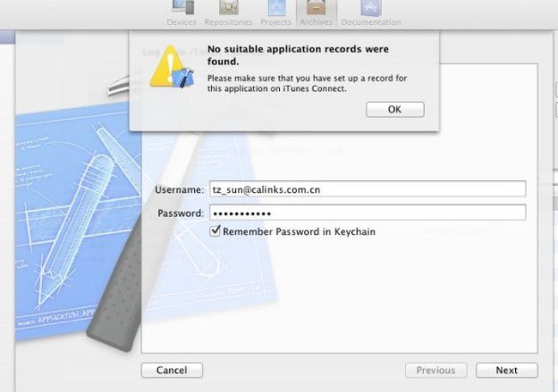
Task: Switch to the Repositories tab label
Action: point(228,22)
